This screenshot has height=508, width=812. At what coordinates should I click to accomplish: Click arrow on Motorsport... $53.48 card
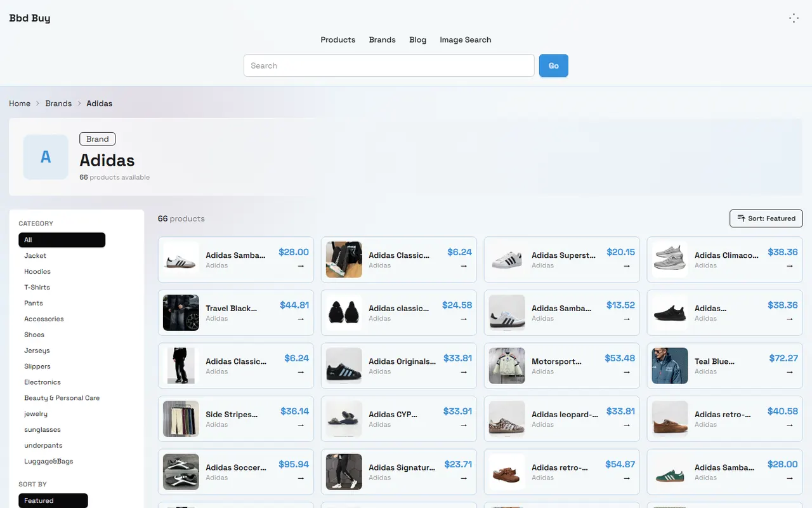tap(627, 372)
